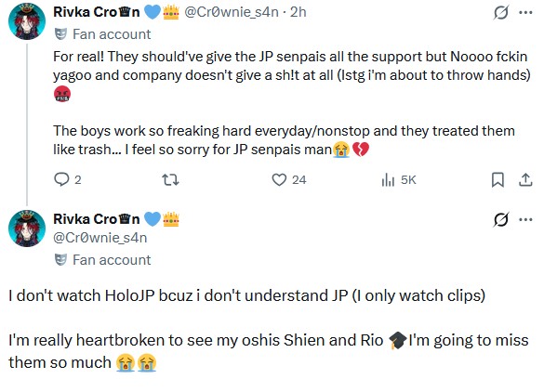Click the reply icon on first tweet

61,179
